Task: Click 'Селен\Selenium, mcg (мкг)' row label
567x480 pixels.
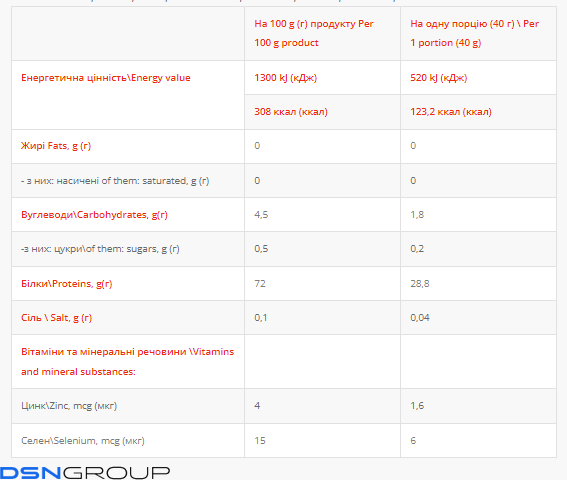Action: click(x=83, y=441)
